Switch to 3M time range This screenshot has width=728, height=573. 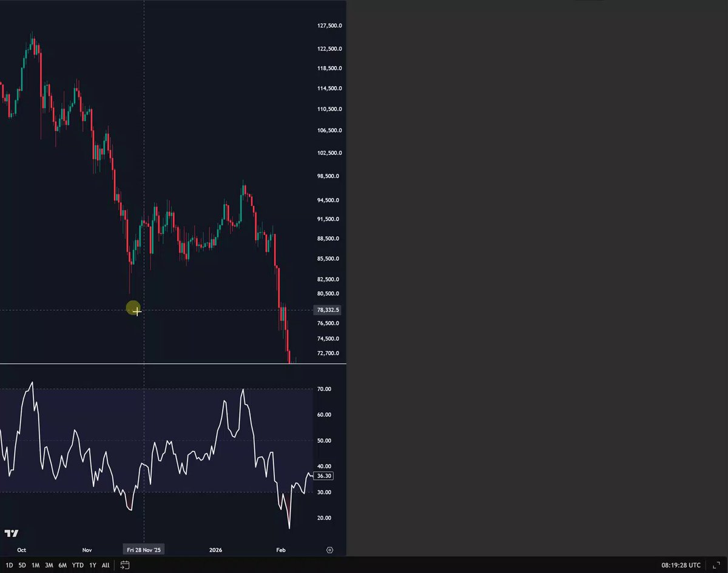49,565
